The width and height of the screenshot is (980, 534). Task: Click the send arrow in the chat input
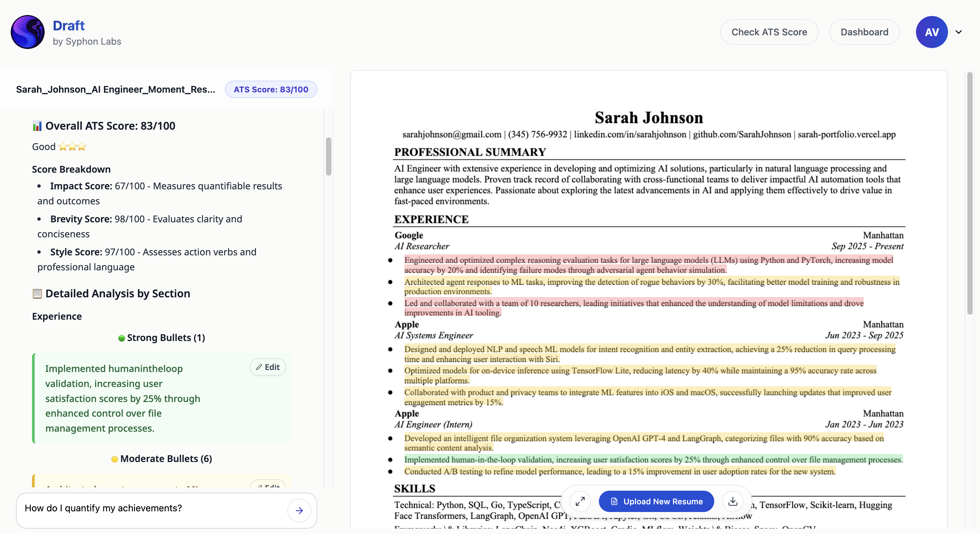tap(299, 510)
